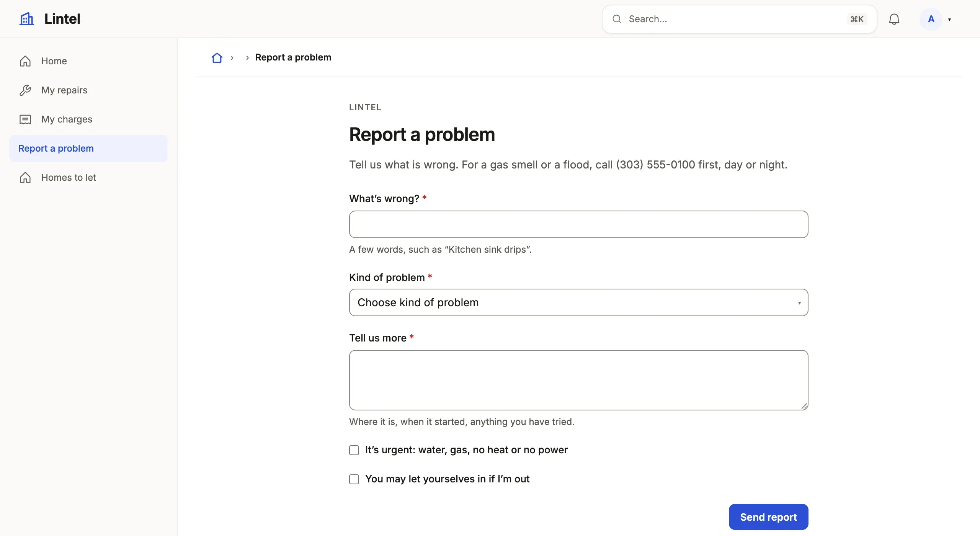Screen dimensions: 980x536
Task: Click the Lintel building logo icon
Action: [x=27, y=19]
